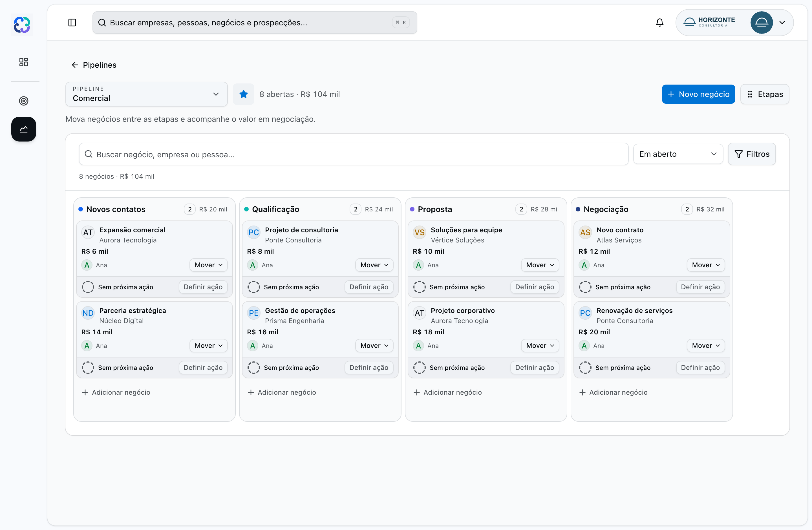Open the Renovação de serviços deal title

coord(634,310)
